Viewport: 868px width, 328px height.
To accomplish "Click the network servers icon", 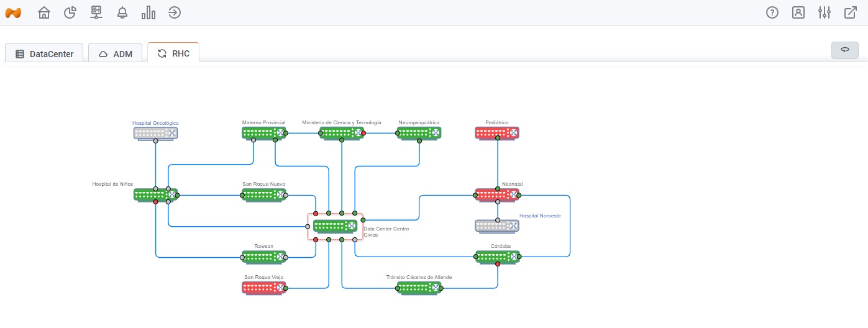I will point(96,12).
